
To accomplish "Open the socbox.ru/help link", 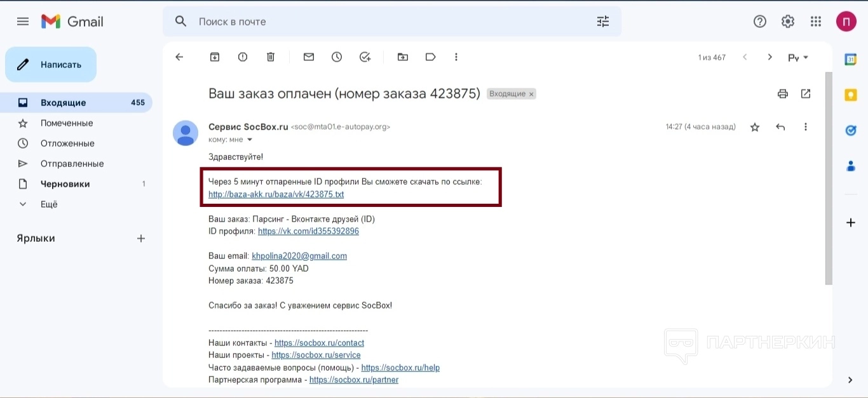I will click(400, 368).
